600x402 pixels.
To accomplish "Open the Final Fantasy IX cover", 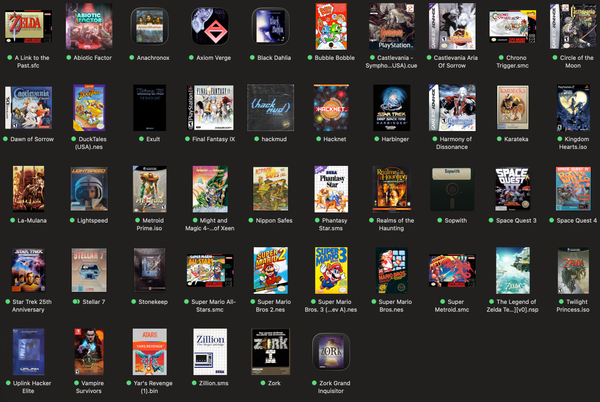I will tap(210, 107).
